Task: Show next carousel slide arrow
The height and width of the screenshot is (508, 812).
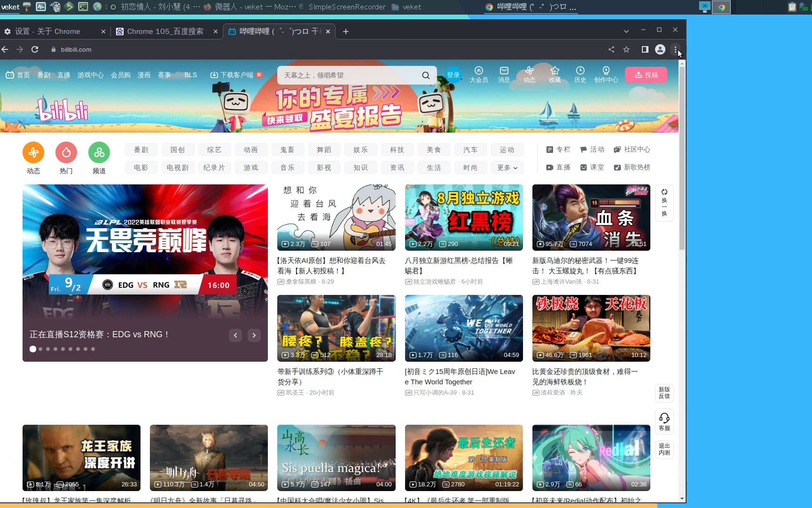Action: click(254, 335)
